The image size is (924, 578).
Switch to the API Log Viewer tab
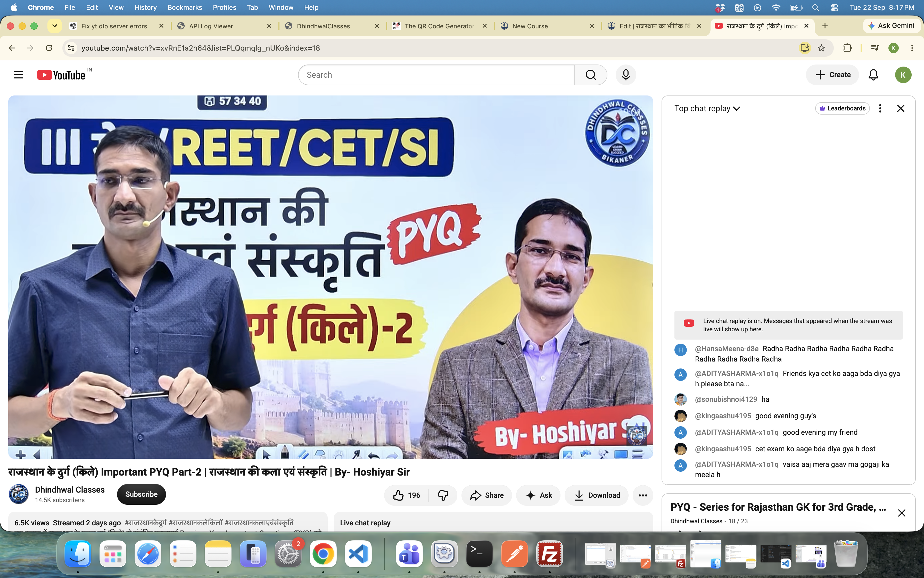point(224,26)
